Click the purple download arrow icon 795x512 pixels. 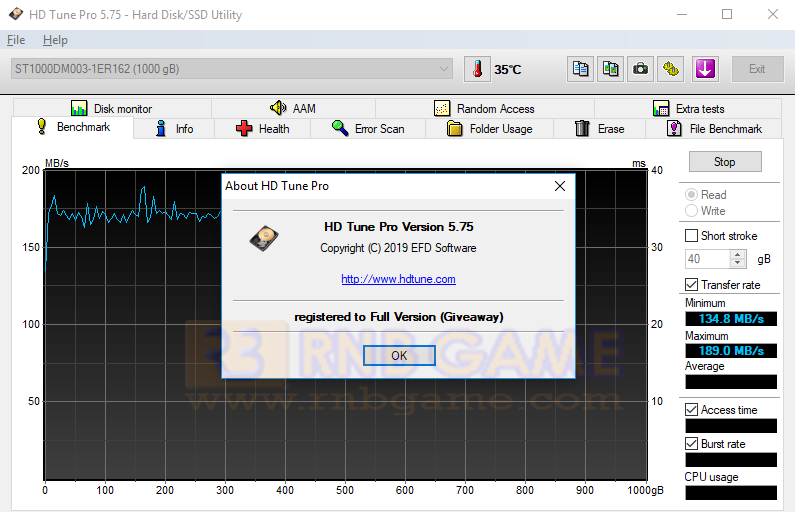(x=705, y=69)
